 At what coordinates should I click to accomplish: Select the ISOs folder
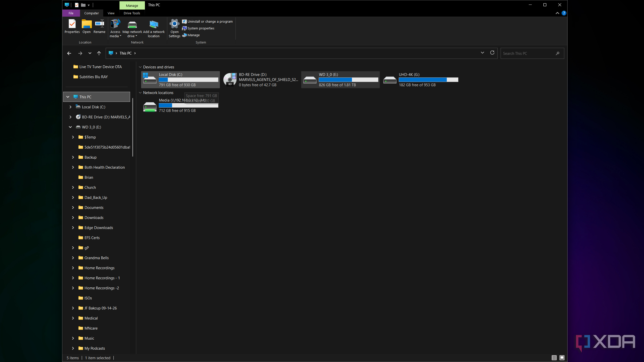point(85,298)
